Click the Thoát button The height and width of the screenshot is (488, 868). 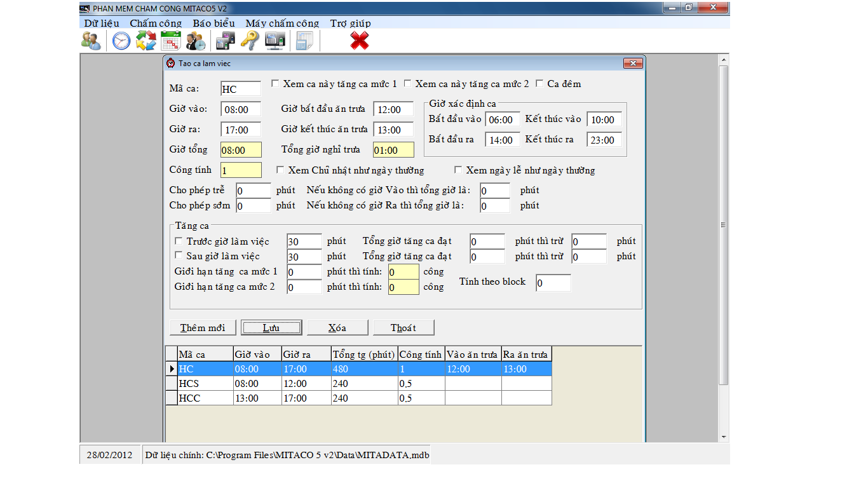pos(403,327)
